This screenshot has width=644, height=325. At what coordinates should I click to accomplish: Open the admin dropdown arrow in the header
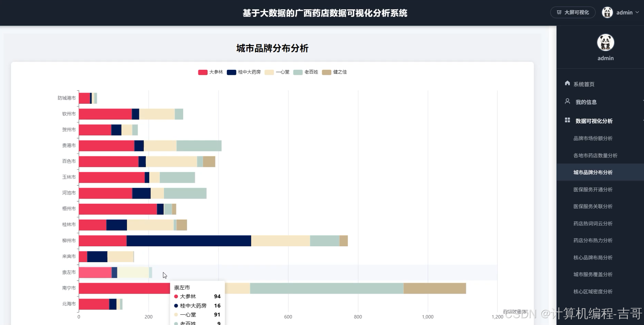pos(637,12)
